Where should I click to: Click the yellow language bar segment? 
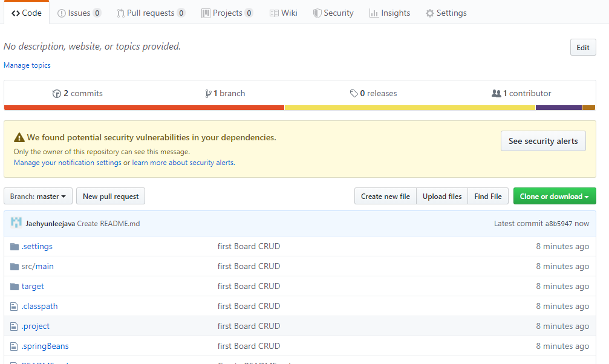tap(410, 108)
